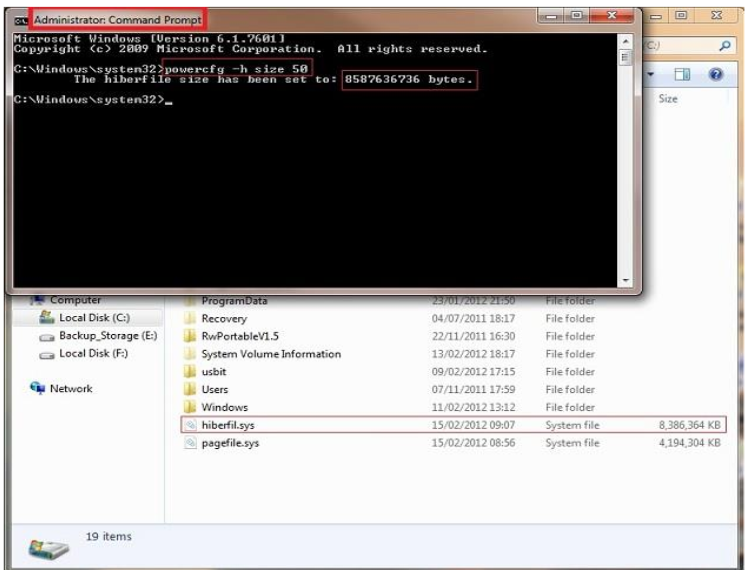Click the Users folder icon
This screenshot has width=750, height=570.
pyautogui.click(x=190, y=389)
